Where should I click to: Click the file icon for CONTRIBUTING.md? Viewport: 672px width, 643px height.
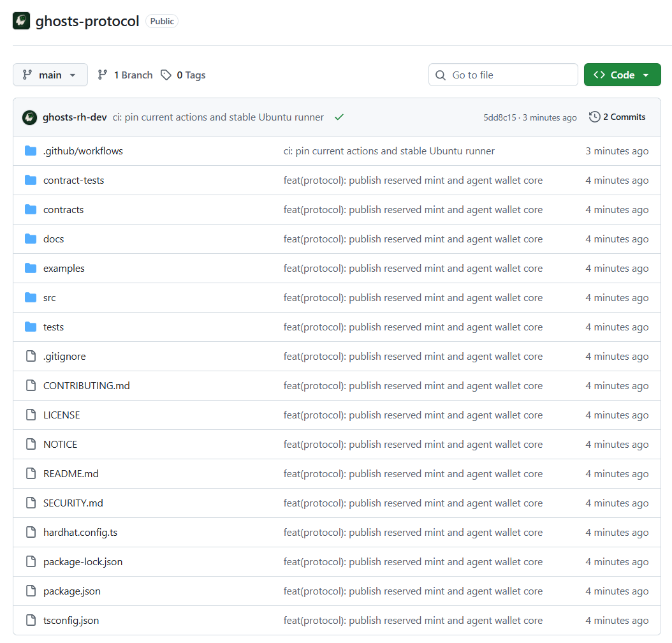click(x=31, y=386)
